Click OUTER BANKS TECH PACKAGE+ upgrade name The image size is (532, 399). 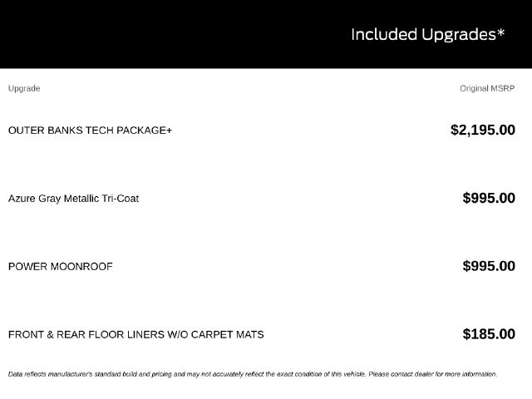[x=91, y=131]
